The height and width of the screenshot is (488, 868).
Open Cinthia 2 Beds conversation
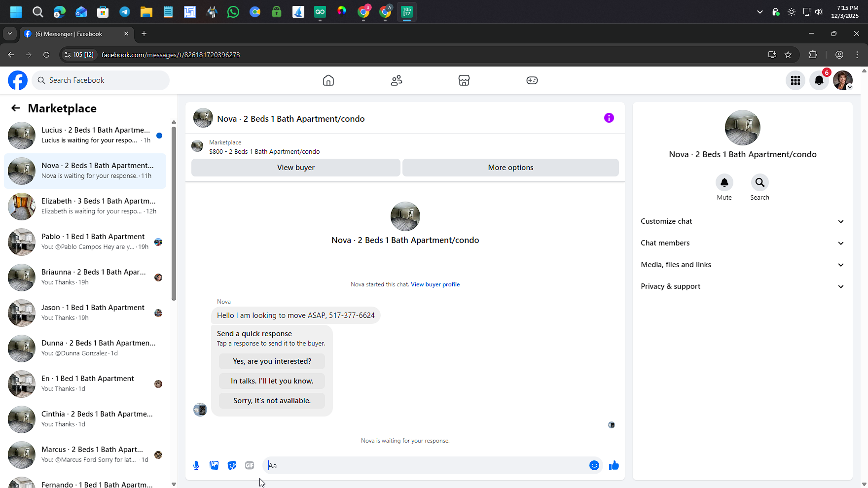tap(85, 419)
